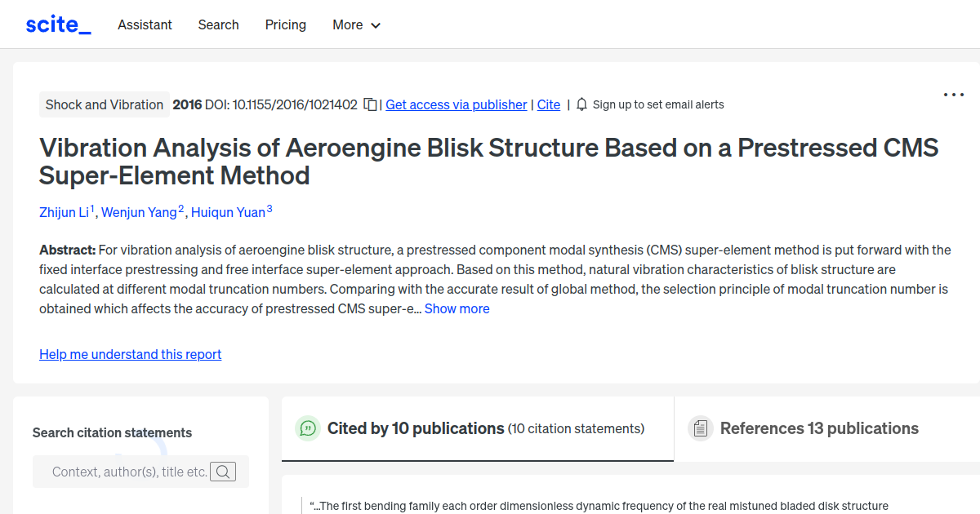
Task: Open author profile of Zhijun Li
Action: (65, 212)
